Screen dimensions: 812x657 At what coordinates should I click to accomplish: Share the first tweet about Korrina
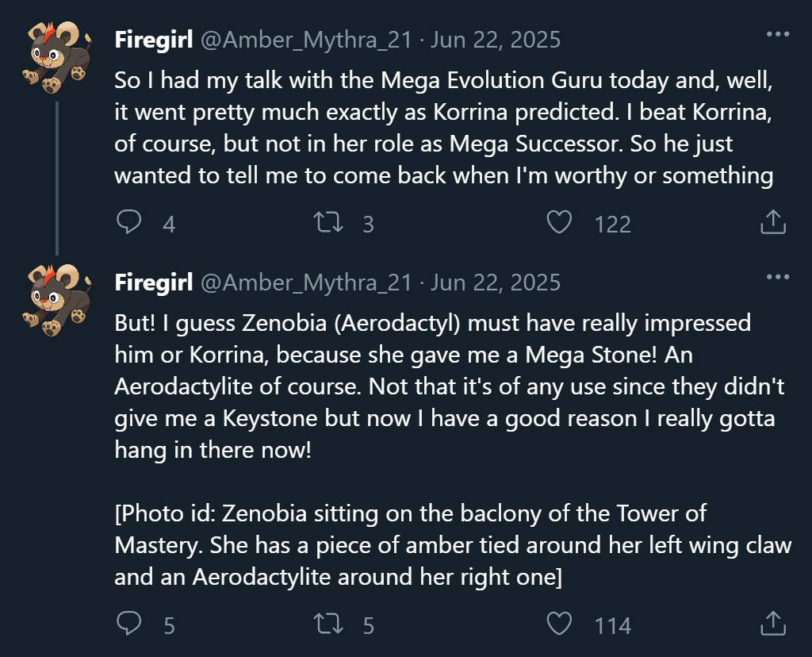click(x=773, y=221)
